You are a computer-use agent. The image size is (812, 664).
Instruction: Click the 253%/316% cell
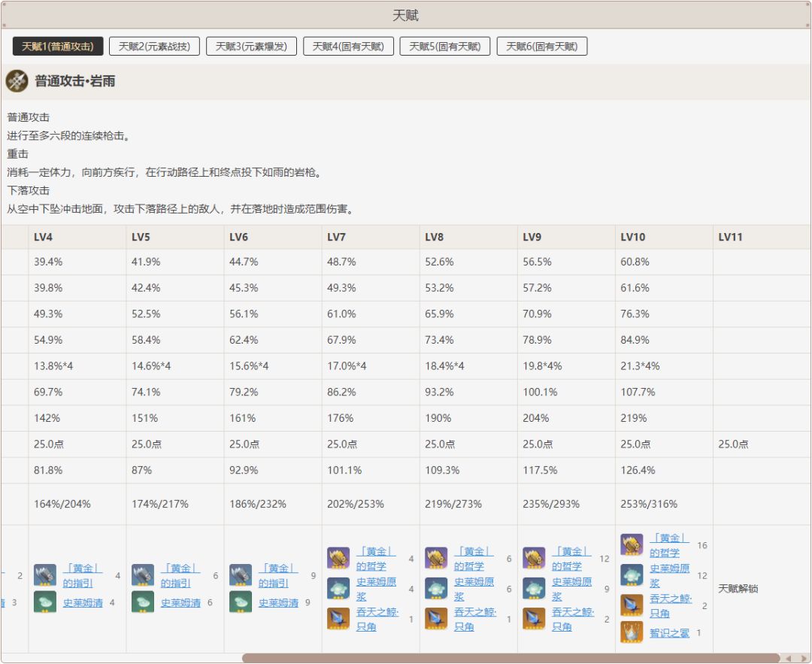pos(665,504)
